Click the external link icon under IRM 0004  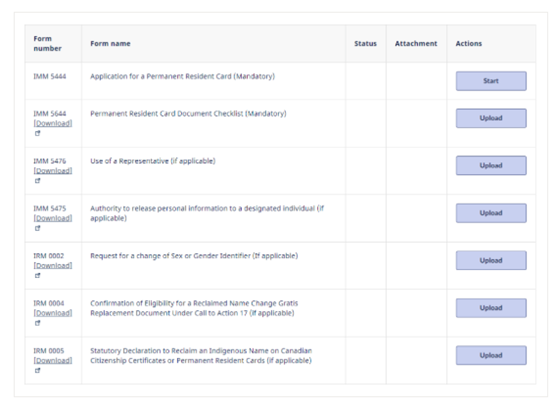click(x=37, y=323)
